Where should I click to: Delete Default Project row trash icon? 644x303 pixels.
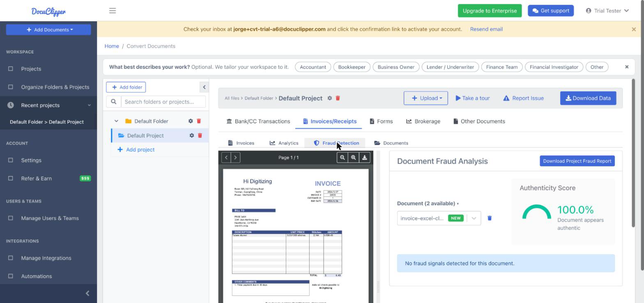coord(200,136)
